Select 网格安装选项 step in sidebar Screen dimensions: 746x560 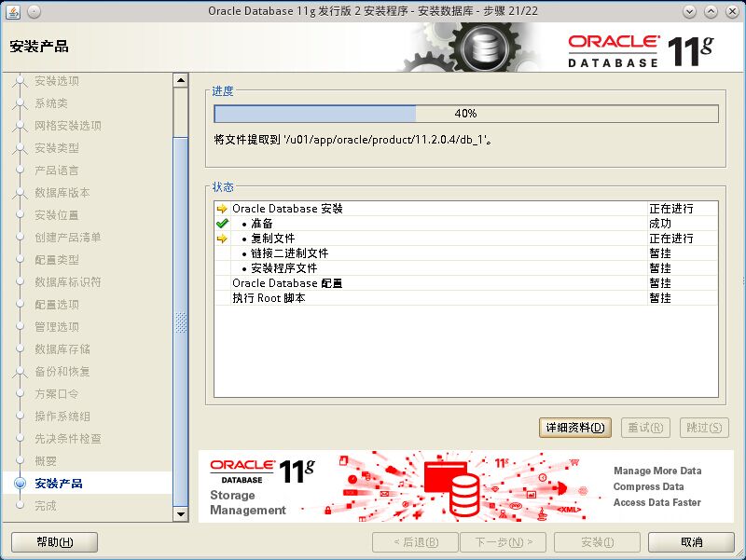pos(67,126)
